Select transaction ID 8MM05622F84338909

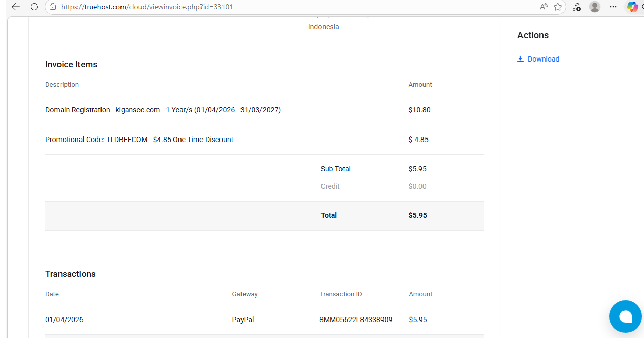[356, 320]
